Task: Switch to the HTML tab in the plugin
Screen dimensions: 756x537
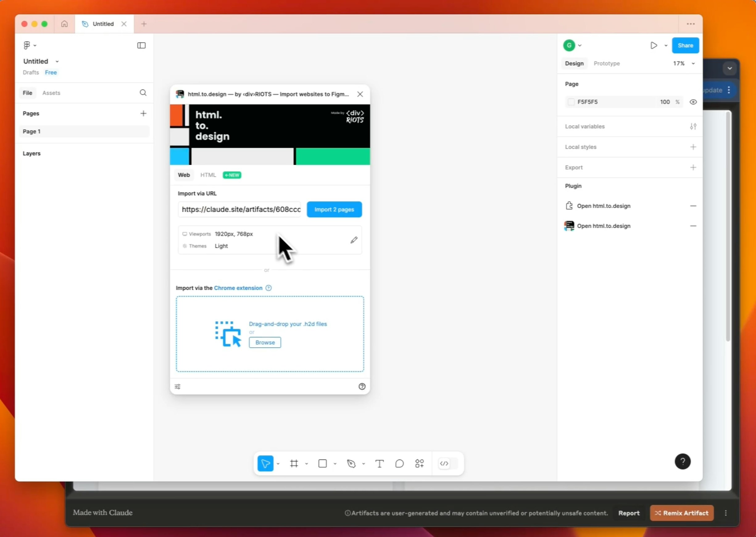Action: pyautogui.click(x=208, y=175)
